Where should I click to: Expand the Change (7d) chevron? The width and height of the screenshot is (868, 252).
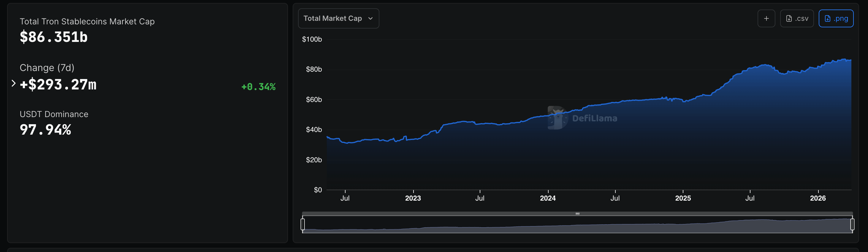[x=13, y=83]
